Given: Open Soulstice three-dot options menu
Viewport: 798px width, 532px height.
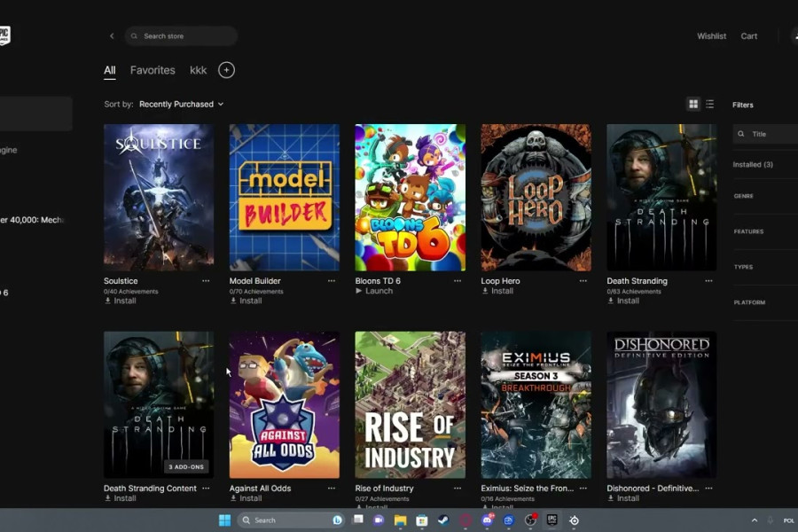Looking at the screenshot, I should (x=206, y=281).
